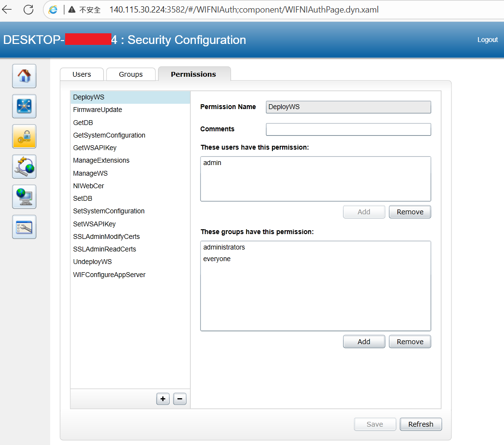Switch to the Users tab
Image resolution: width=504 pixels, height=445 pixels.
point(82,74)
